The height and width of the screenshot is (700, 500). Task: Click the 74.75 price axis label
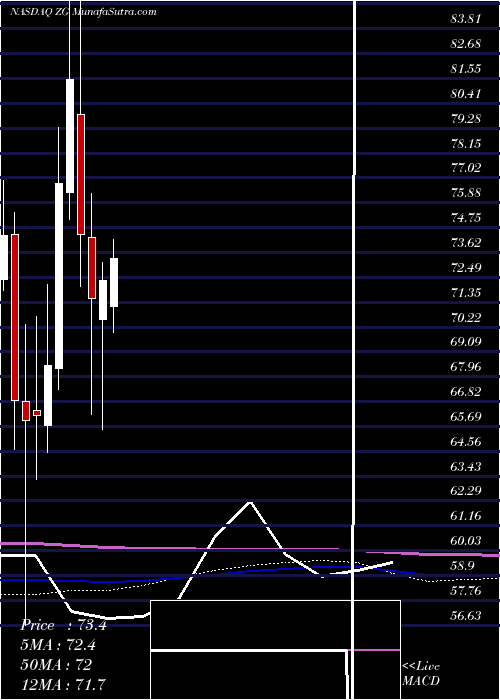(466, 218)
